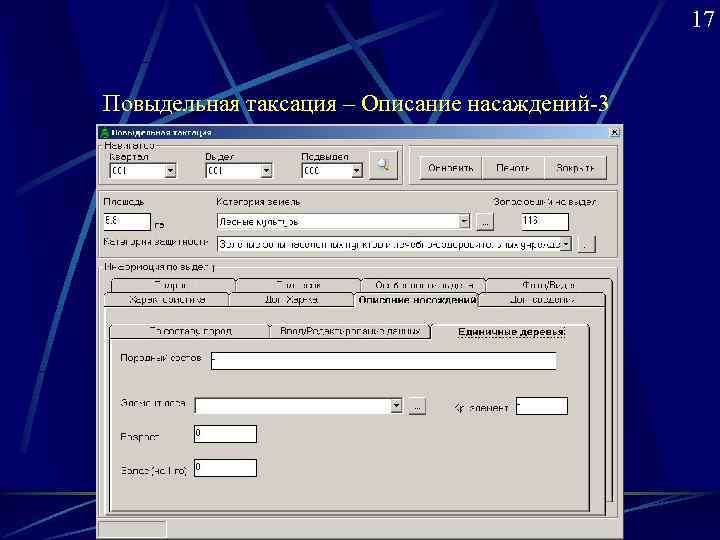Open the second tab in the top tab row
This screenshot has height=540, width=720.
(298, 285)
